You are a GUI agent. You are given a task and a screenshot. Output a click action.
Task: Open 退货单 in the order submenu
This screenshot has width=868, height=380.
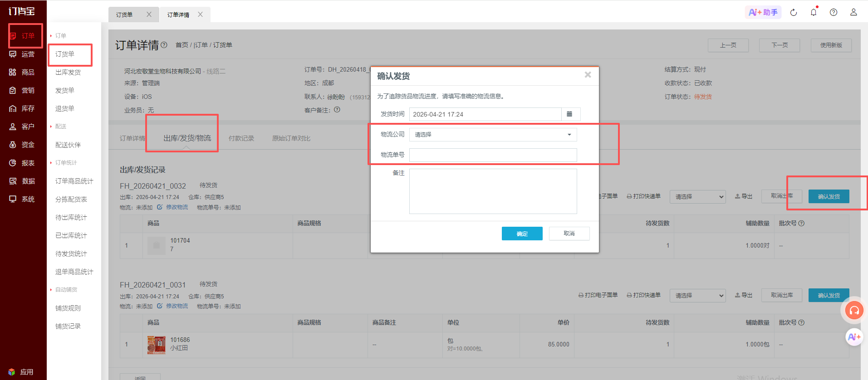pyautogui.click(x=65, y=108)
